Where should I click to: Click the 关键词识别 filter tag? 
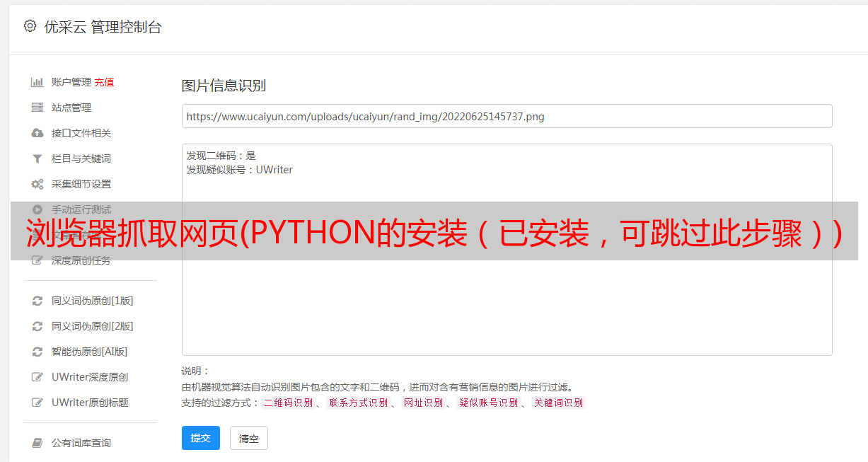pyautogui.click(x=558, y=403)
